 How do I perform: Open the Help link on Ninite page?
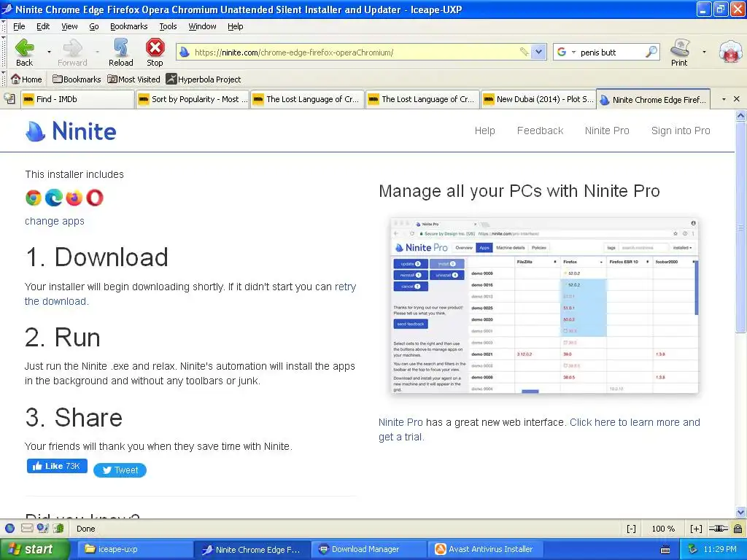click(x=484, y=131)
